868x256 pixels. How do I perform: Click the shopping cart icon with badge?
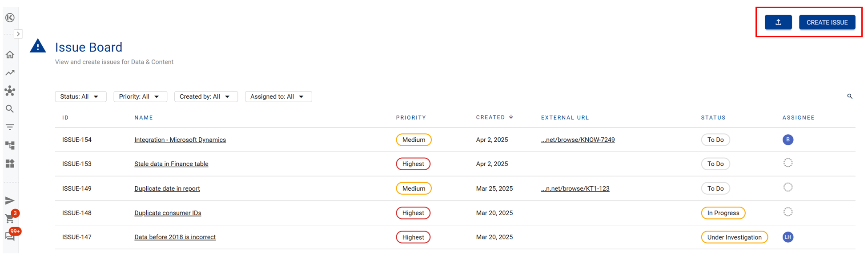(x=9, y=218)
